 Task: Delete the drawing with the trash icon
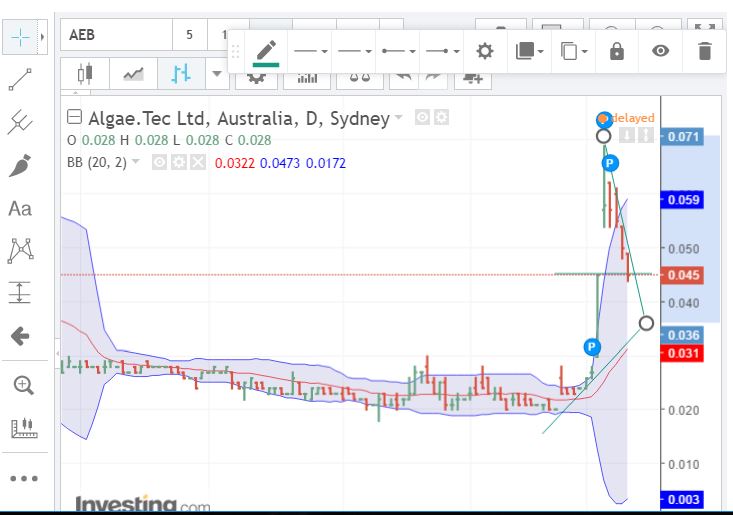click(704, 51)
